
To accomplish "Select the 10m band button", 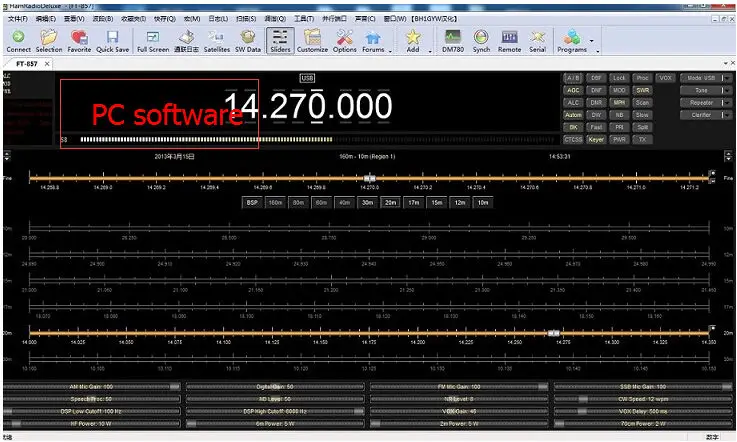I will [x=483, y=203].
